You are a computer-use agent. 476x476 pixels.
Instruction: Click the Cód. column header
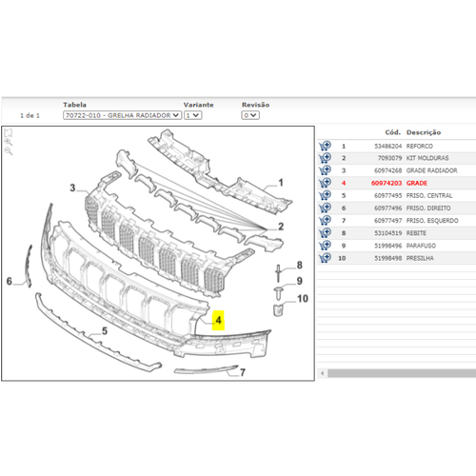[393, 132]
